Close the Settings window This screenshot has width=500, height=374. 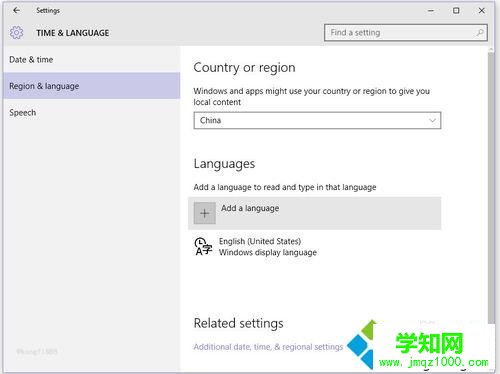481,11
